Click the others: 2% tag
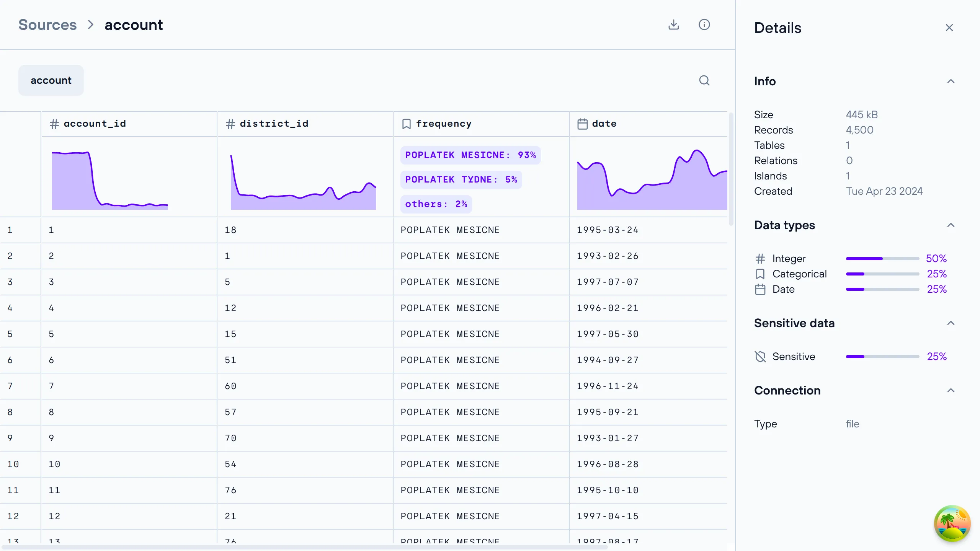 pos(436,204)
